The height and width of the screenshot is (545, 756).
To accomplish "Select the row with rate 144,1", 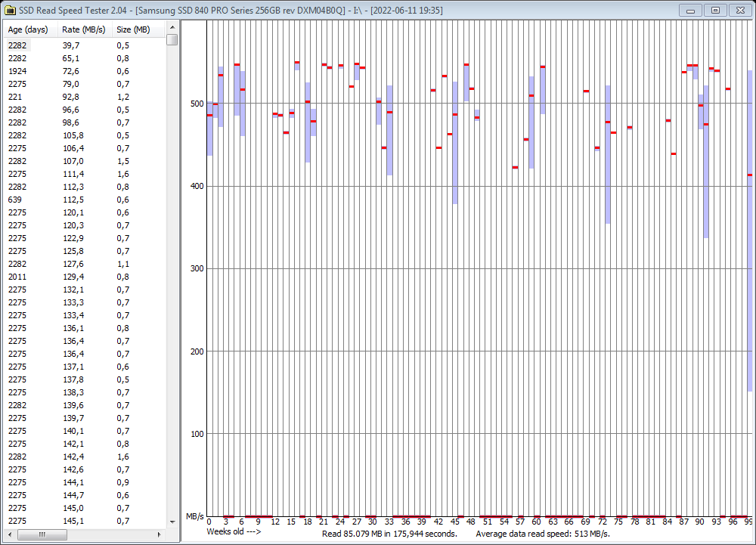I will [85, 482].
